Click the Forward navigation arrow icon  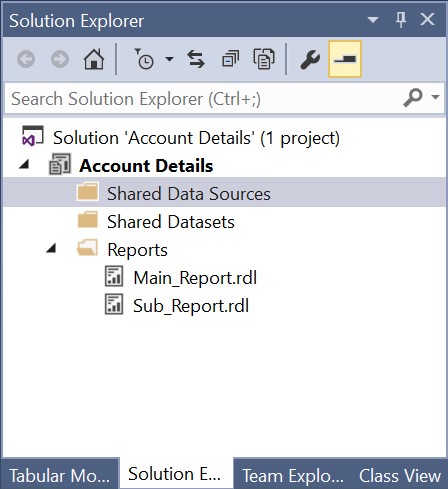click(x=60, y=59)
